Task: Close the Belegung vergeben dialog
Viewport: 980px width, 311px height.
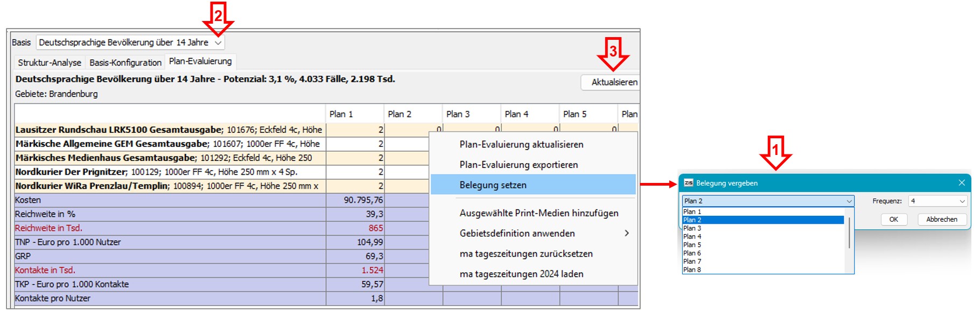Action: coord(962,183)
